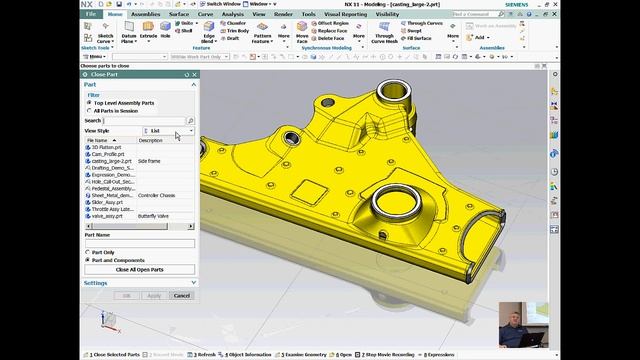Image resolution: width=640 pixels, height=360 pixels.
Task: Click the Part Name input field
Action: point(140,244)
